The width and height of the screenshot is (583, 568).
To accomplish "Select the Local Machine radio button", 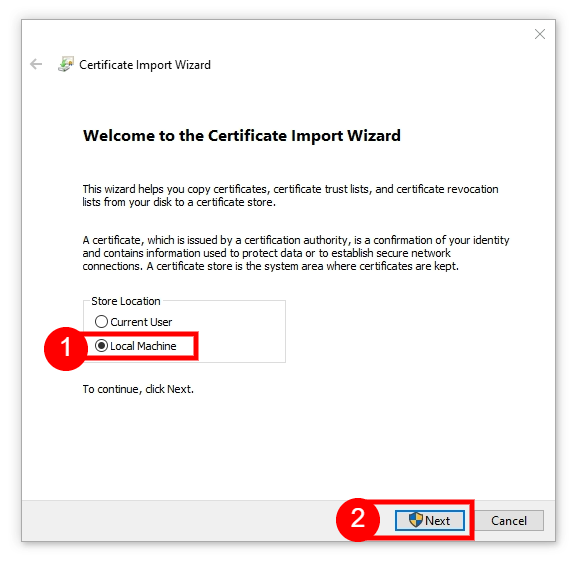I will [101, 346].
